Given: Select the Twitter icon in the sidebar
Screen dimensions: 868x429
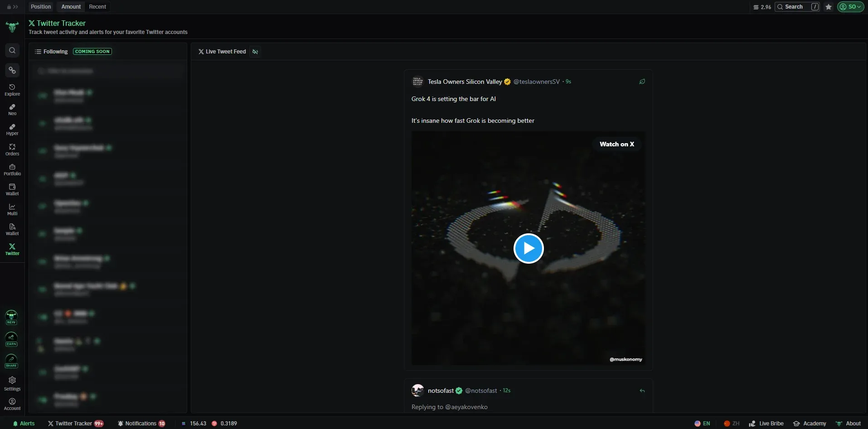Looking at the screenshot, I should coord(11,249).
